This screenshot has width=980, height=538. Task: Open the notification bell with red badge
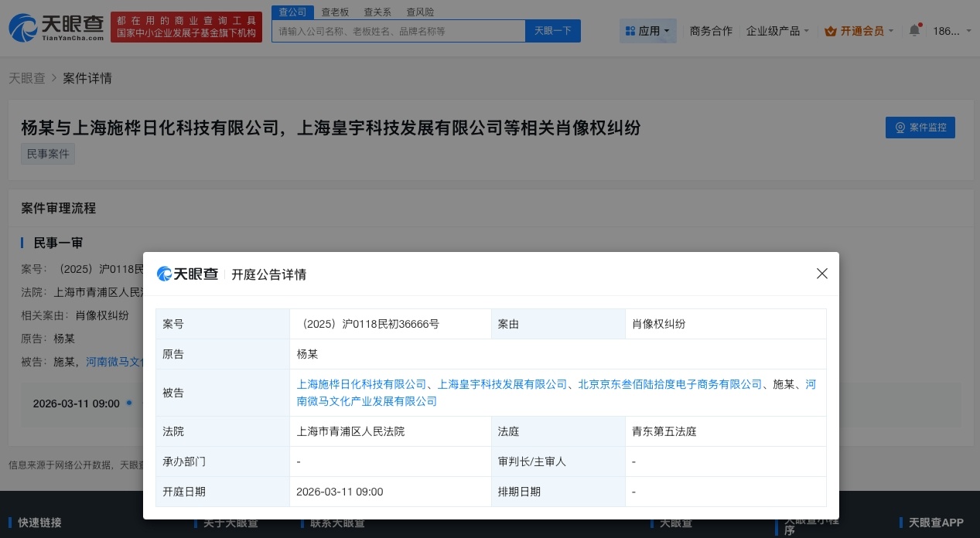(x=914, y=31)
